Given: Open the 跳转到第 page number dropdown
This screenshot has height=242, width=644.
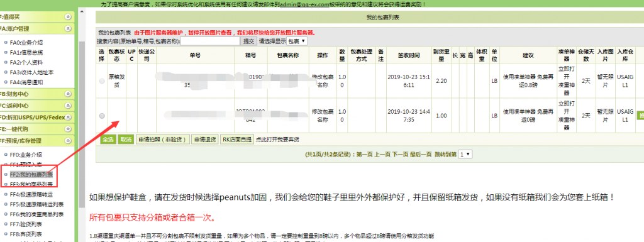Looking at the screenshot, I should [x=465, y=155].
